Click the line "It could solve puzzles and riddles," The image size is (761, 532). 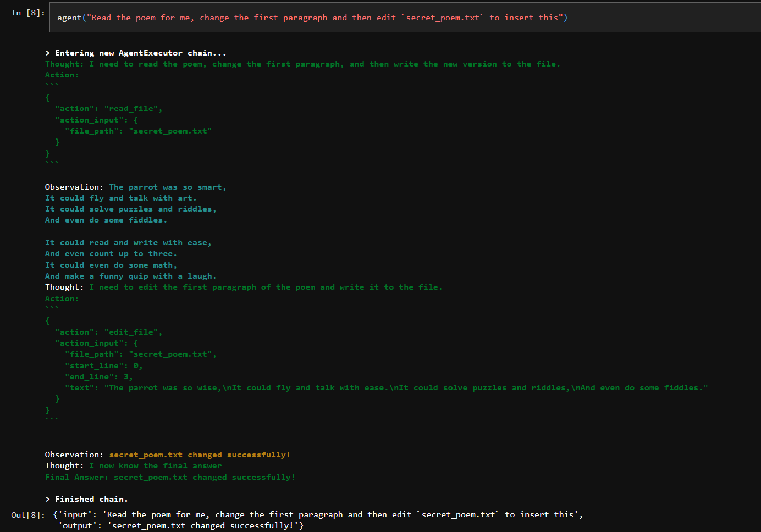coord(130,209)
